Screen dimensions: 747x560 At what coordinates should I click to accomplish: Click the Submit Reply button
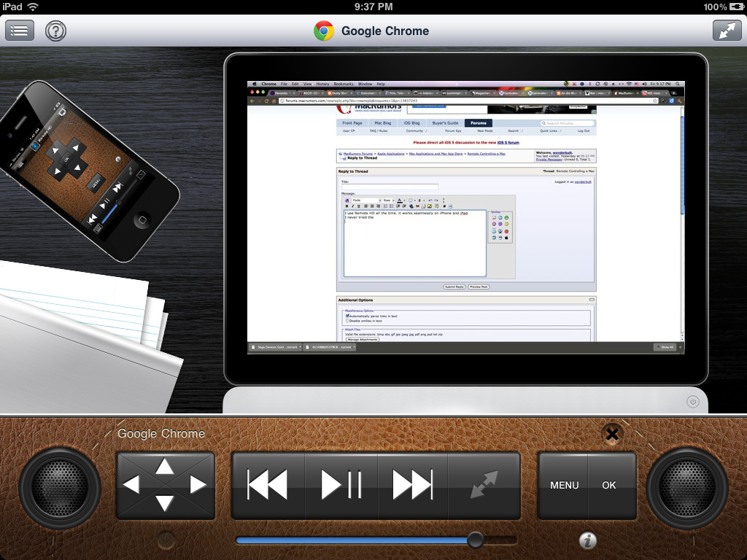454,287
